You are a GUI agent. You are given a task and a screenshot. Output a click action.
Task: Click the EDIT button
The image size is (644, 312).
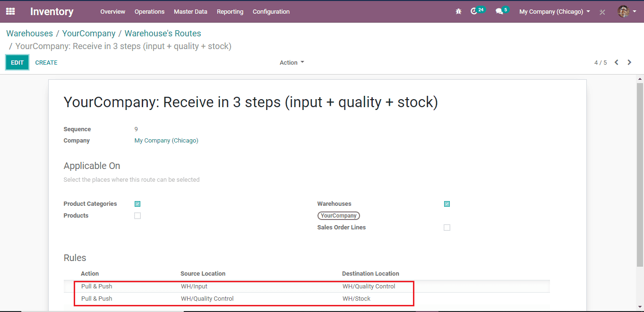17,62
